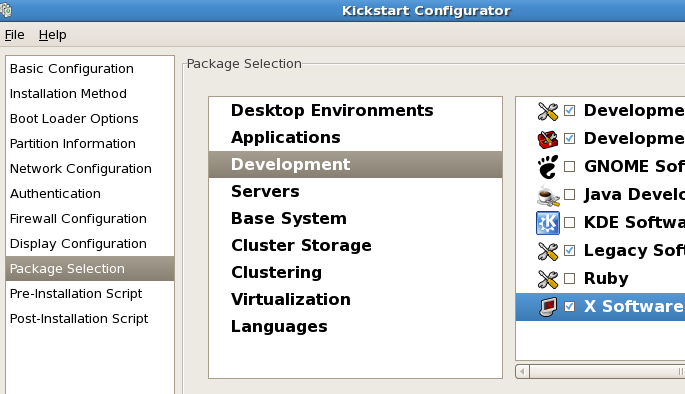Click the first Development tools wrench icon
Screen dimensions: 685x394
click(547, 111)
